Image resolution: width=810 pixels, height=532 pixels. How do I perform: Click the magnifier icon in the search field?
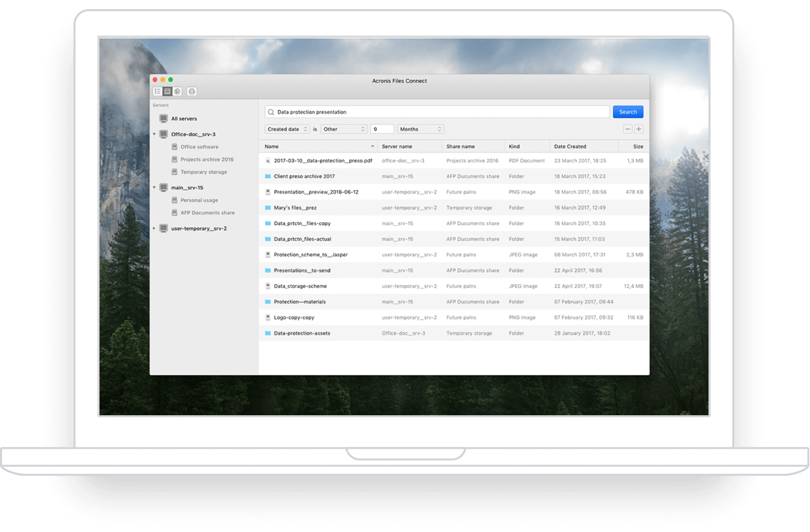pos(271,112)
